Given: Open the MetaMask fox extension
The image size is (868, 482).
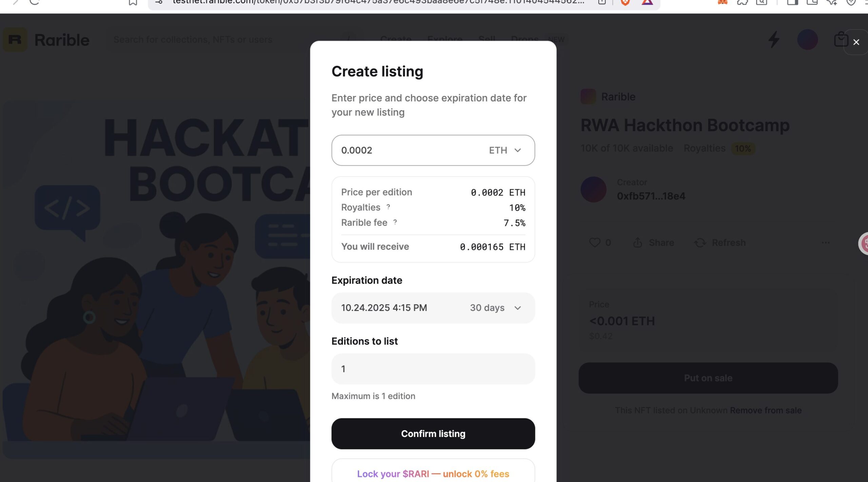Looking at the screenshot, I should [x=723, y=3].
